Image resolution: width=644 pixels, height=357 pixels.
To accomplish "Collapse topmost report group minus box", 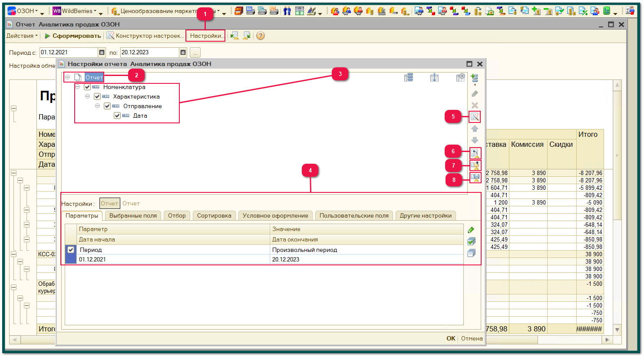I will [x=13, y=109].
